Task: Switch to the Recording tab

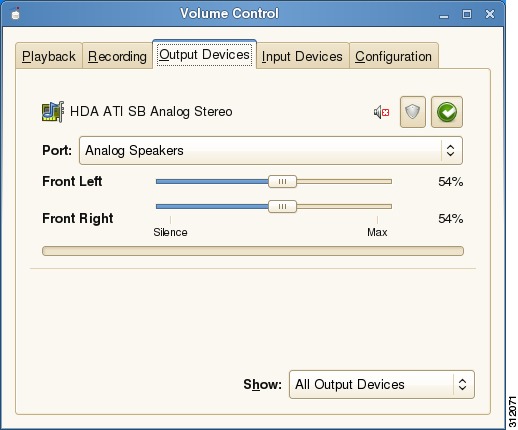Action: tap(117, 56)
